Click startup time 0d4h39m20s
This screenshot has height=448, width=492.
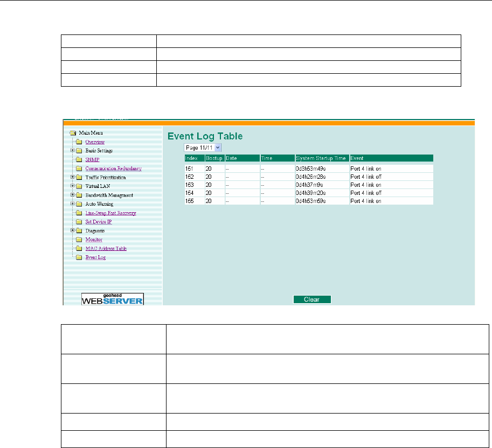322,193
